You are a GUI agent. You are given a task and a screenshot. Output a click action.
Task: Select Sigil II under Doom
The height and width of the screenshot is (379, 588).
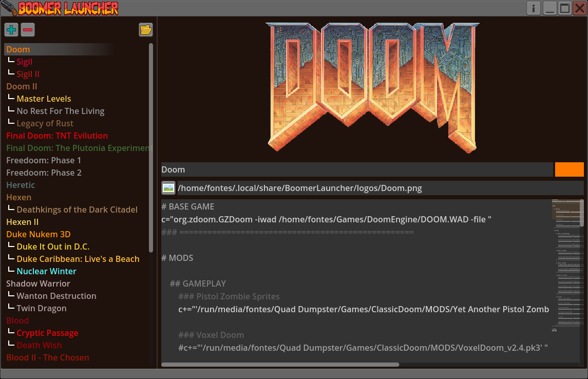(27, 73)
